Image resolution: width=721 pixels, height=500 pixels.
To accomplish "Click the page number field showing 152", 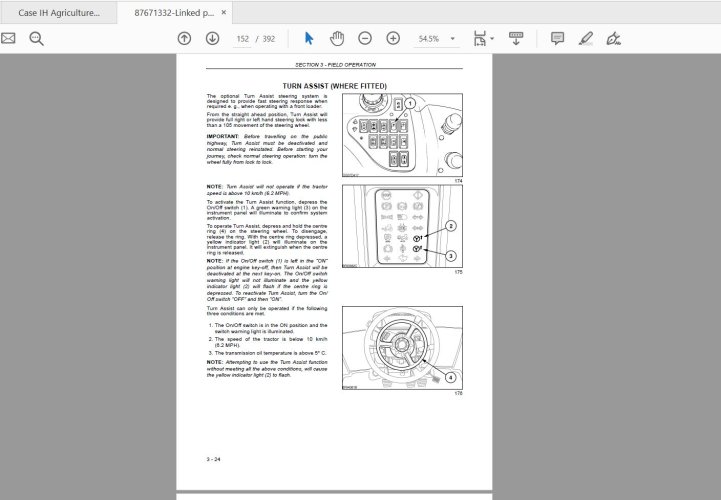I will coord(243,39).
